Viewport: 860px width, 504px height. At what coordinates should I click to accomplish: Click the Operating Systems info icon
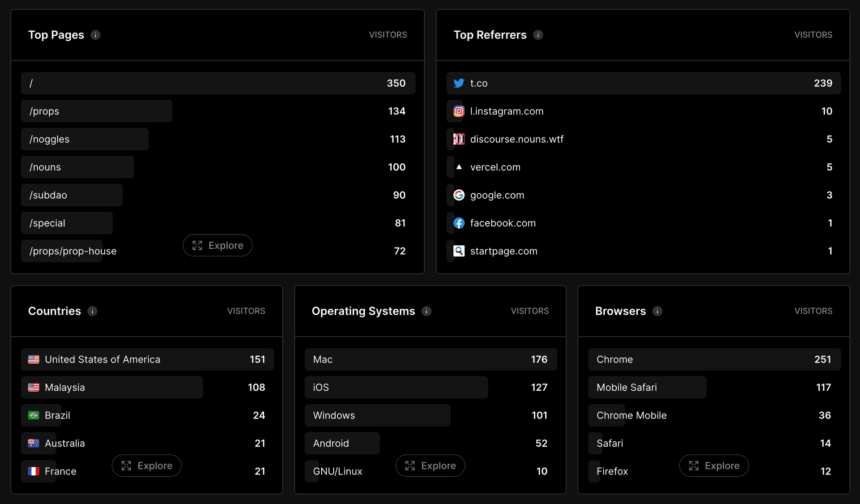point(426,311)
